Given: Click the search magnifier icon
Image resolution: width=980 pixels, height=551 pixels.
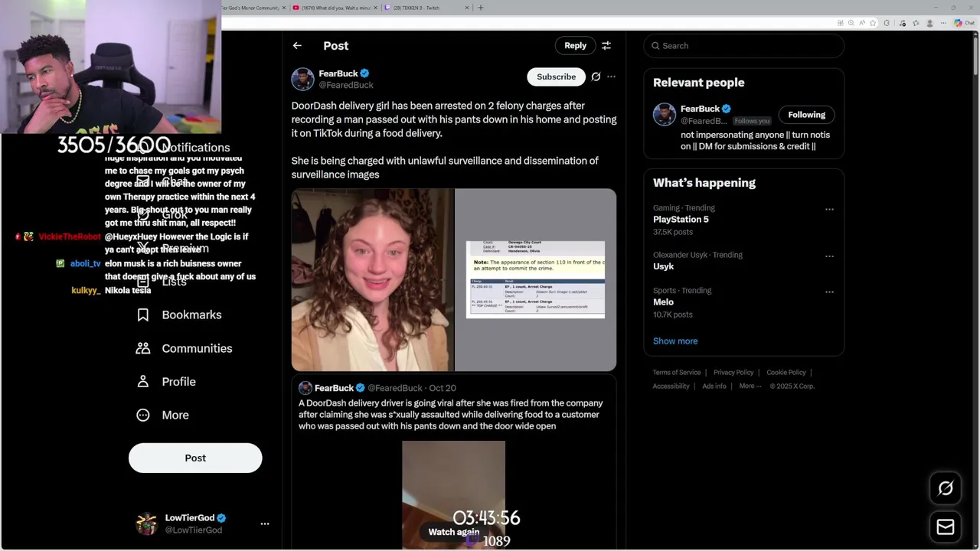Looking at the screenshot, I should (x=655, y=46).
